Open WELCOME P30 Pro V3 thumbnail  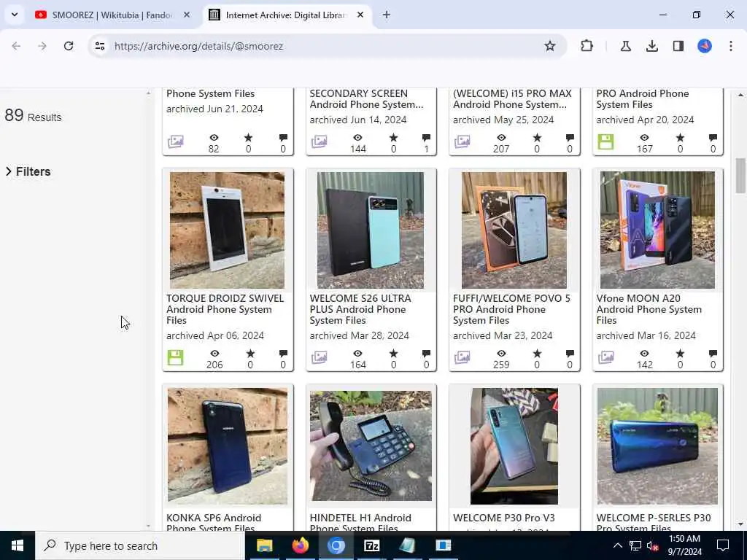point(514,446)
